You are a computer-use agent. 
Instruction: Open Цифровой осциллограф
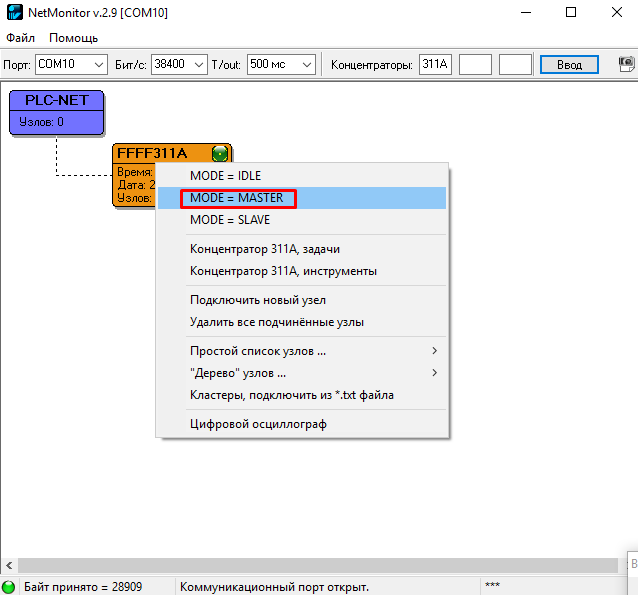point(302,424)
